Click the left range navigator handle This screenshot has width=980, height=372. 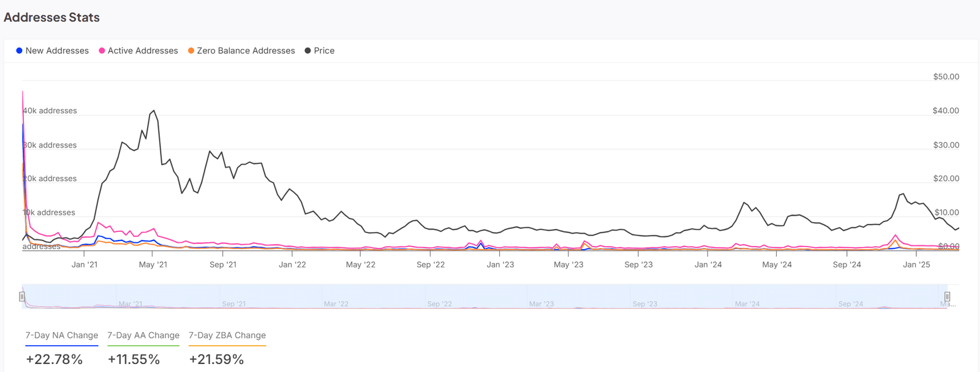pyautogui.click(x=22, y=297)
